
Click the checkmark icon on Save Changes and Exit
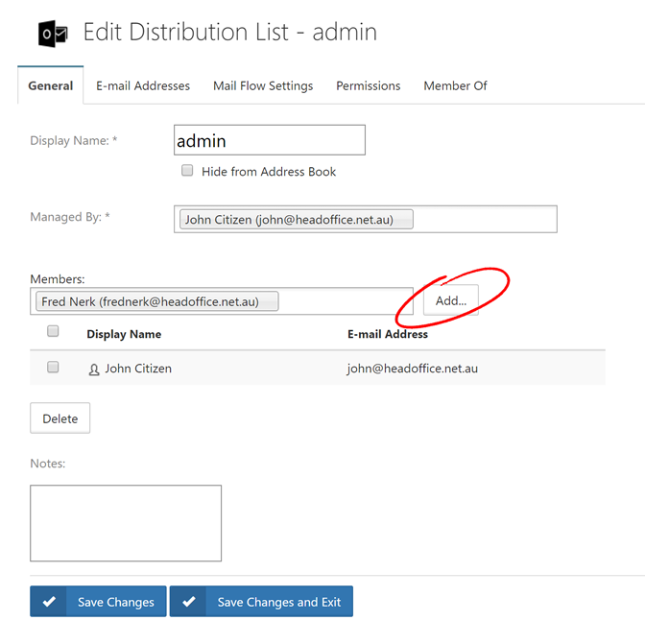pyautogui.click(x=189, y=602)
